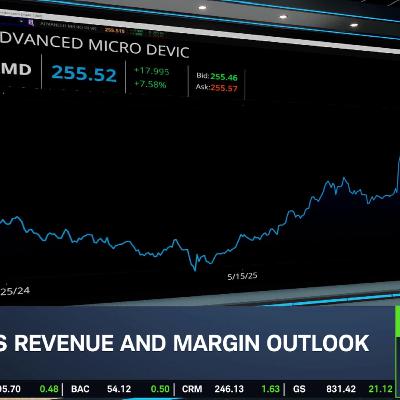Viewport: 400px width, 400px height.
Task: Click the GS price 831.42
Action: tap(341, 389)
